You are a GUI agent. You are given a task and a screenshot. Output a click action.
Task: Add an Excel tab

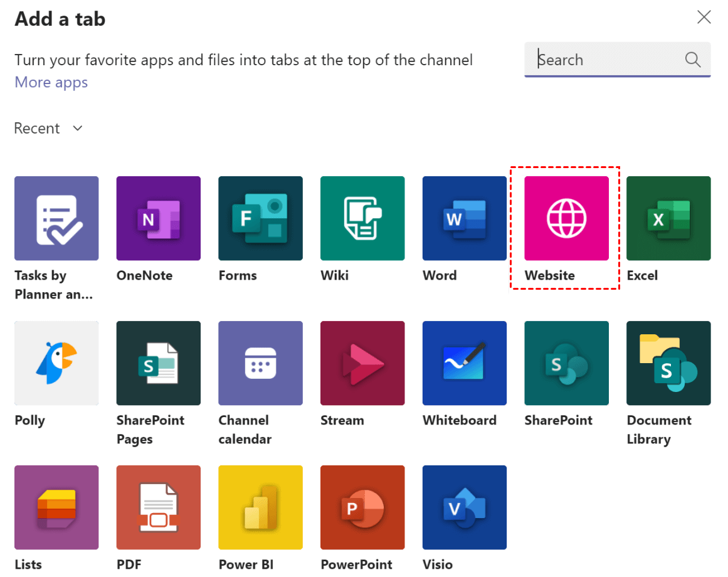point(668,218)
